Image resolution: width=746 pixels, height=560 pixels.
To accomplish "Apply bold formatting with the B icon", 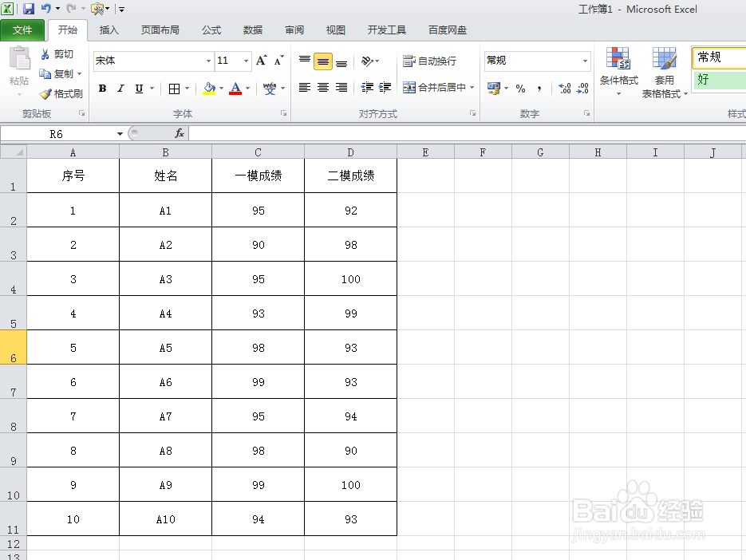I will coord(101,88).
